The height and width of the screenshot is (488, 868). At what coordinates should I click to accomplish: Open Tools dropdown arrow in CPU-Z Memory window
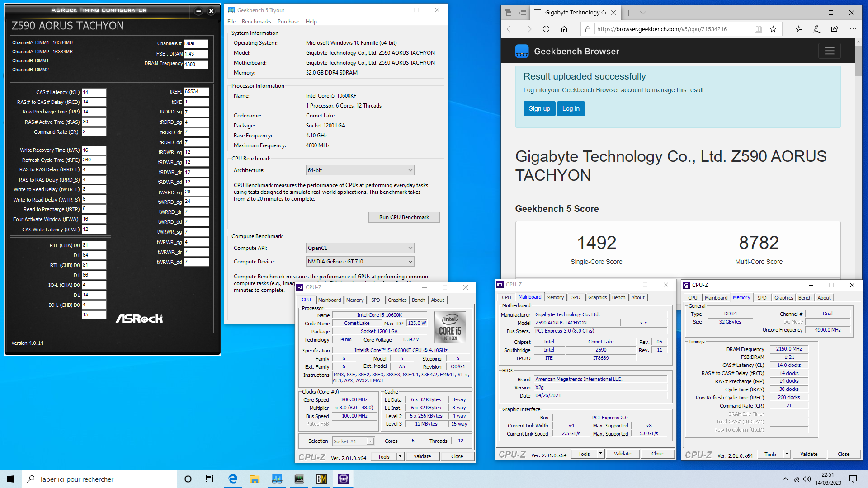click(787, 454)
